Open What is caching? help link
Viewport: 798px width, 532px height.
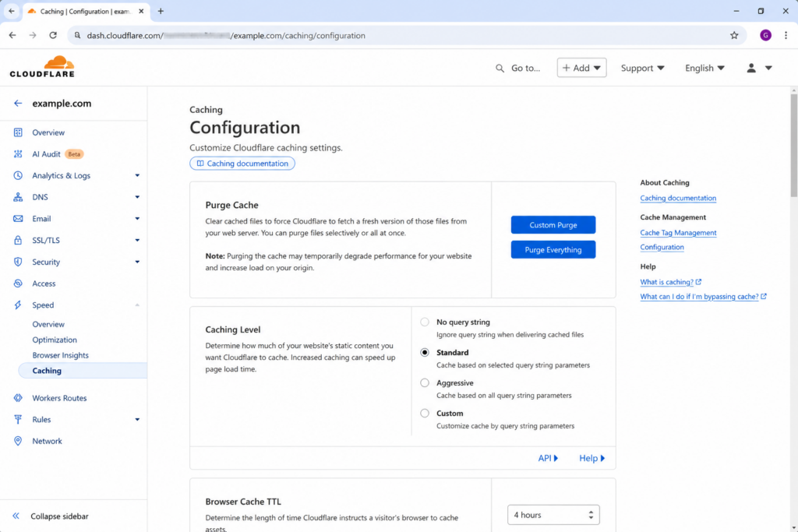click(670, 282)
